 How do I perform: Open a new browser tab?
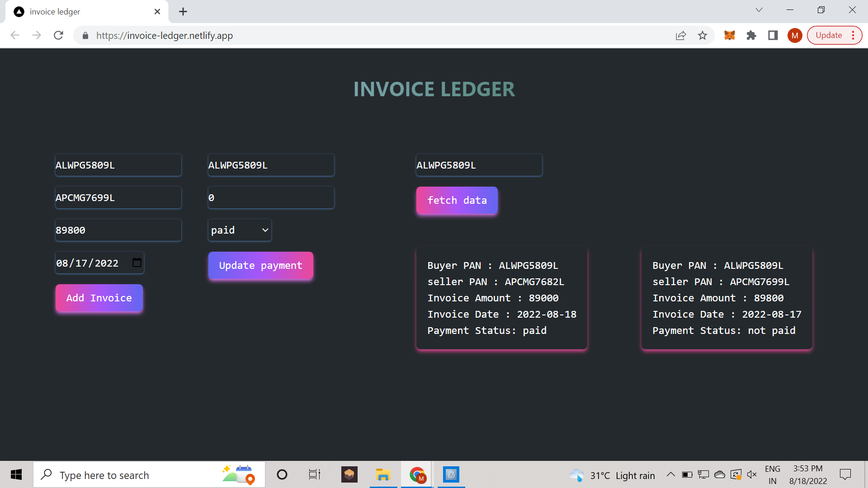click(x=183, y=11)
